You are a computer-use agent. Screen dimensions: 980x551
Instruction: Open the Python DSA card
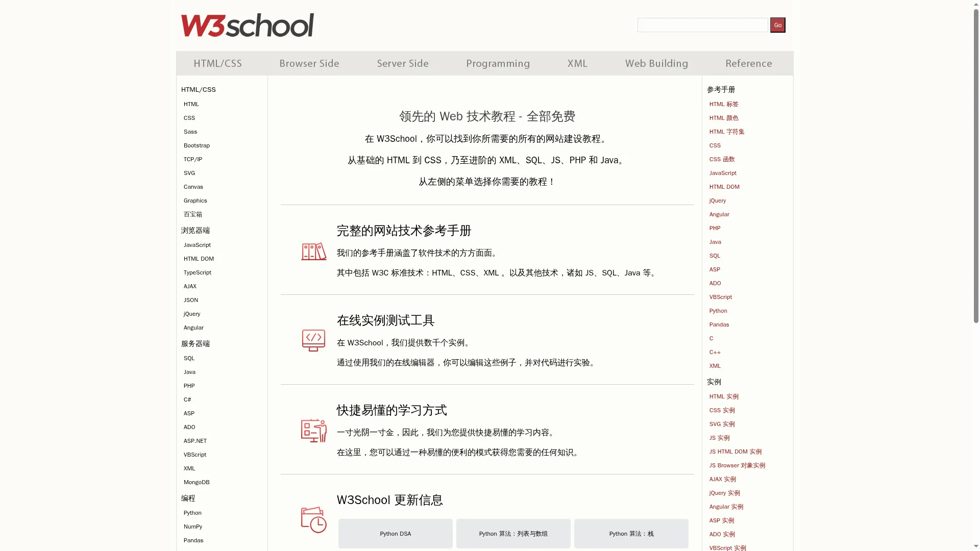click(395, 534)
